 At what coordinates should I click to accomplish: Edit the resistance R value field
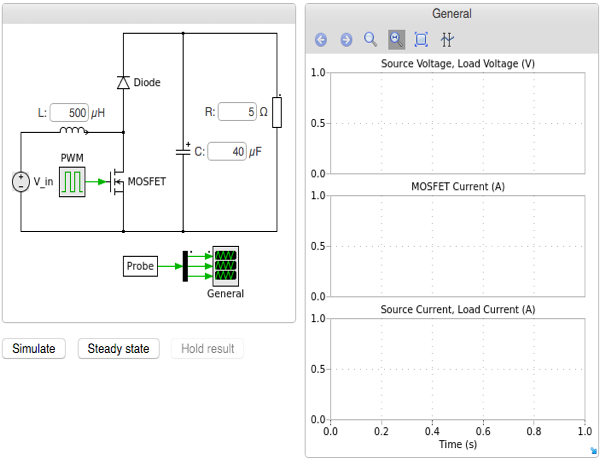coord(237,112)
